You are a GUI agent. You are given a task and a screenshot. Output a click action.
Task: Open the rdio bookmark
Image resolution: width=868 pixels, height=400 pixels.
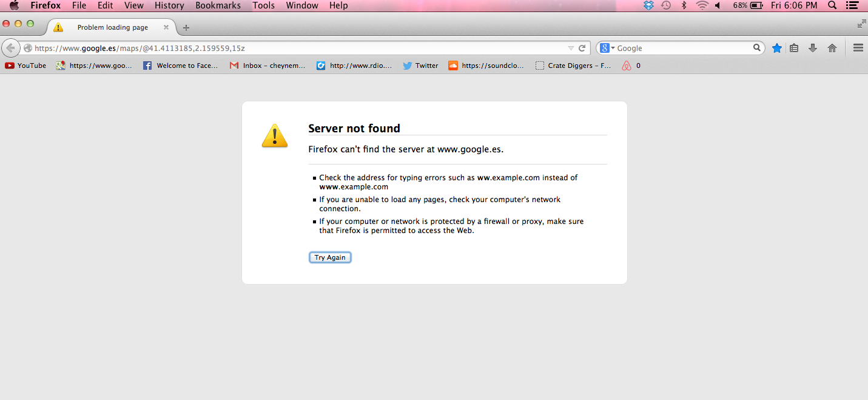(x=354, y=66)
